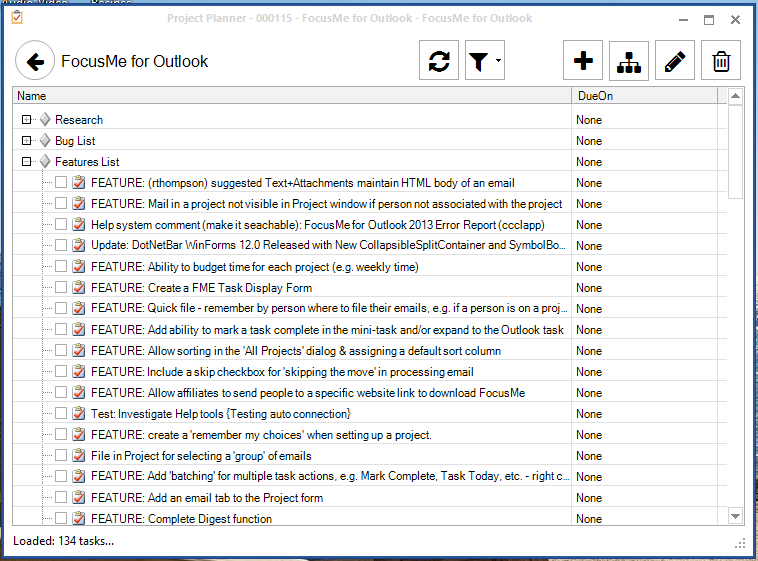758x561 pixels.
Task: Check the Allow sorting in All Projects task
Action: (x=61, y=350)
